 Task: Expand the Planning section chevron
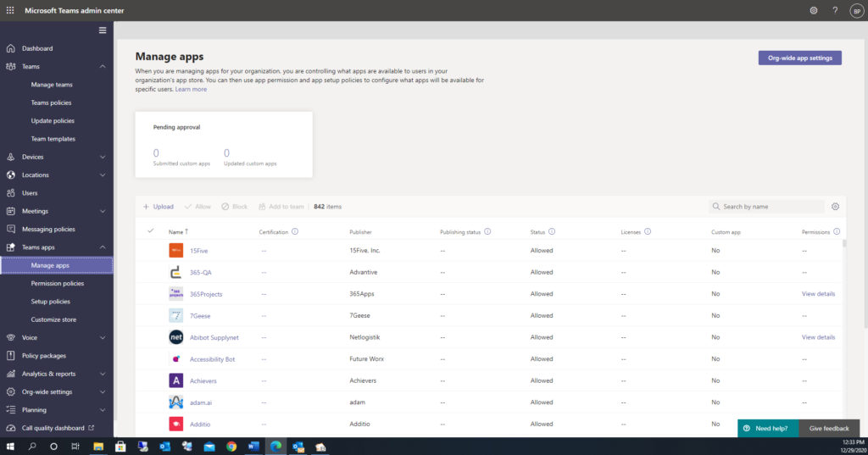coord(103,410)
